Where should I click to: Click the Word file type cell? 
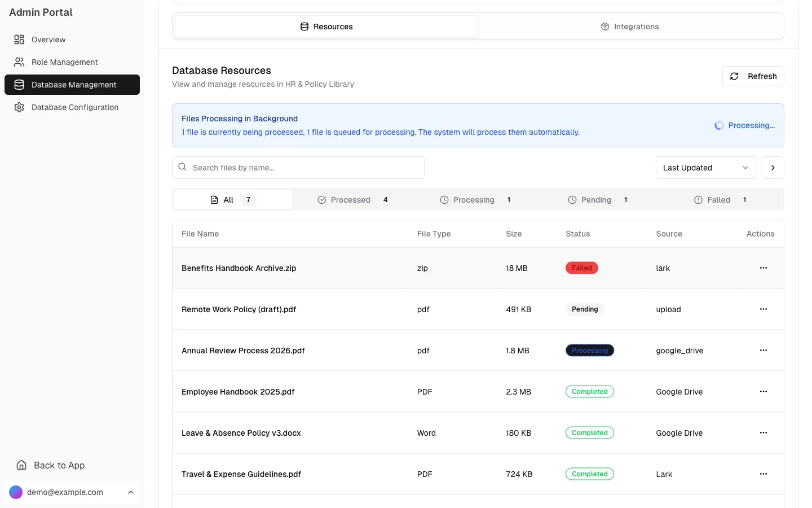(426, 433)
